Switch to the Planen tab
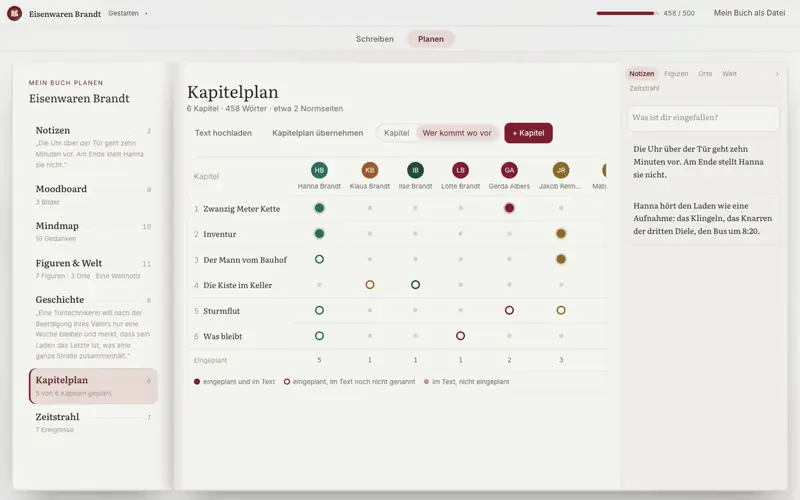This screenshot has width=800, height=500. 431,39
